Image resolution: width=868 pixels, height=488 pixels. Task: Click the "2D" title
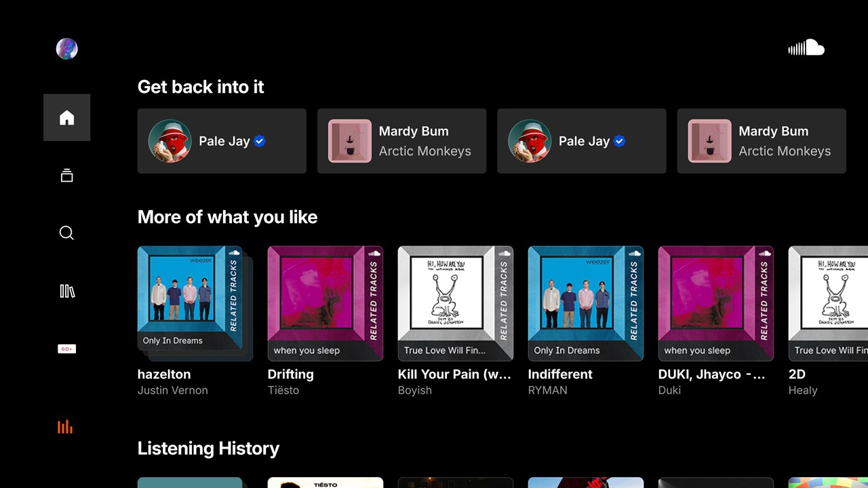coord(797,374)
